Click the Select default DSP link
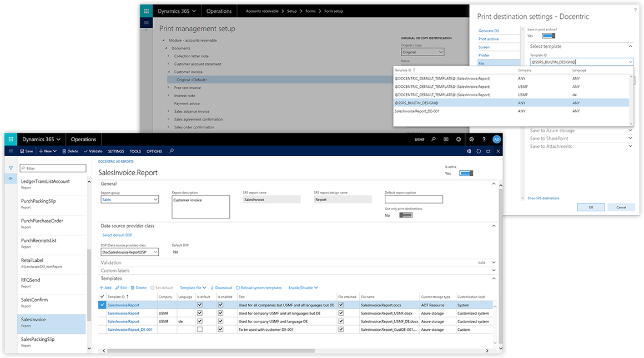Viewport: 644px width, 358px height. (x=117, y=235)
